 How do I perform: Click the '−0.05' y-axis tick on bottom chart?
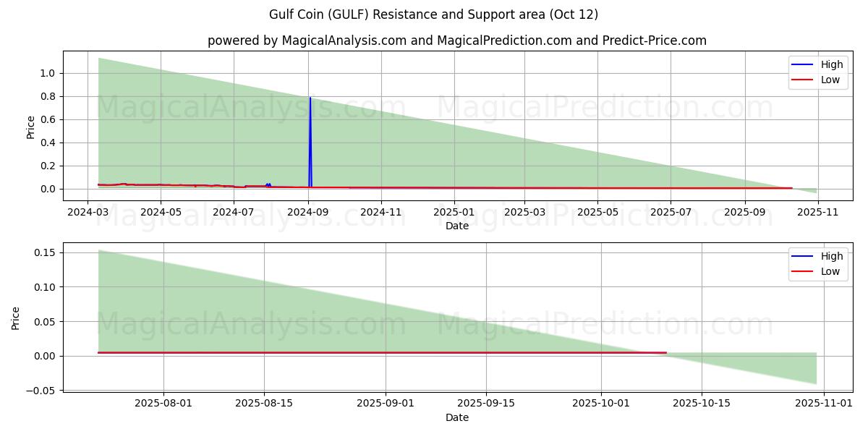tap(43, 391)
